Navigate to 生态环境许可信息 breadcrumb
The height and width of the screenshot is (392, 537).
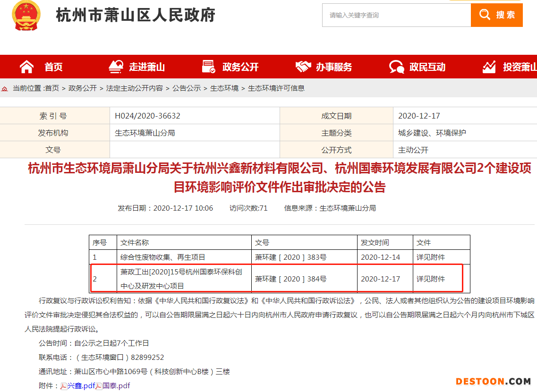click(x=276, y=88)
